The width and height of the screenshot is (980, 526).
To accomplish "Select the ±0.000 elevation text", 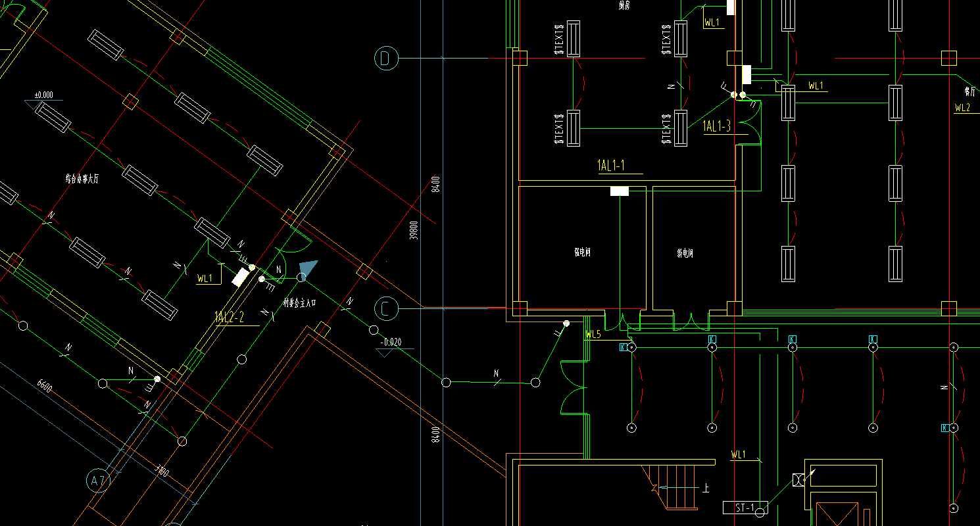I will (x=43, y=95).
